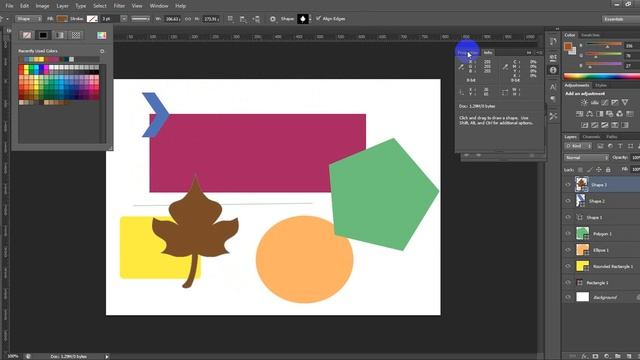
Task: Open the shape geometry options gear
Action: pos(273,19)
